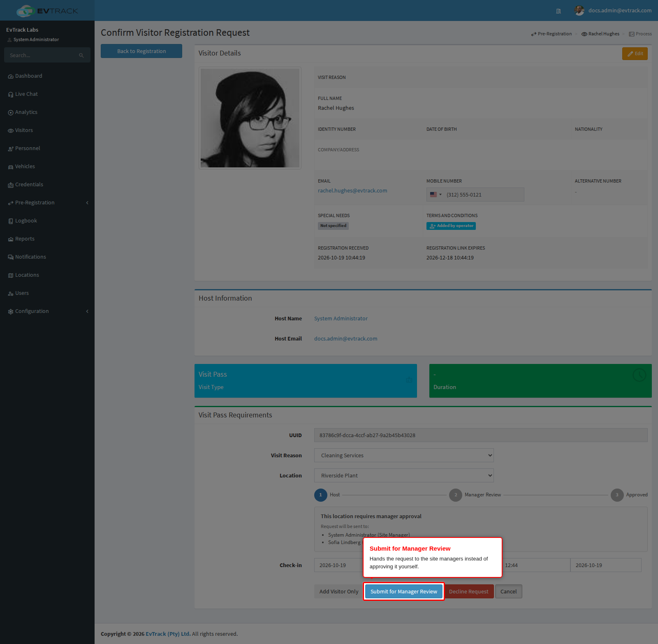Click the Decline Request button
This screenshot has height=644, width=658.
pos(469,591)
